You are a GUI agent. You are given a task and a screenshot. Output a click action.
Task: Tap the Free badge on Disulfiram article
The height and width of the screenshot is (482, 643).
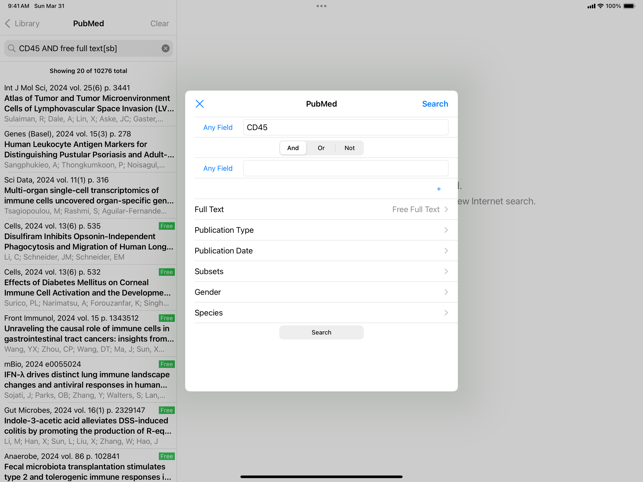pos(166,226)
